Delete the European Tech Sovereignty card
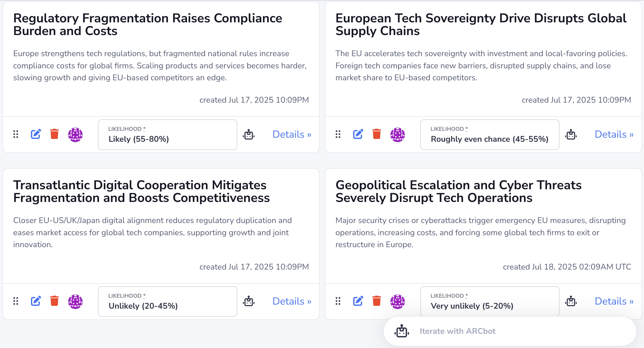 [x=377, y=134]
